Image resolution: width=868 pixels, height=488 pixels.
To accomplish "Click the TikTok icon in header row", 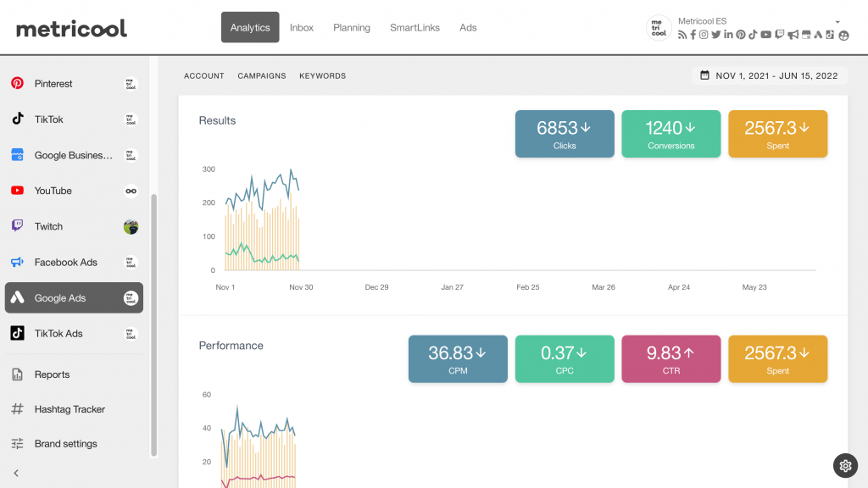I will (x=753, y=35).
